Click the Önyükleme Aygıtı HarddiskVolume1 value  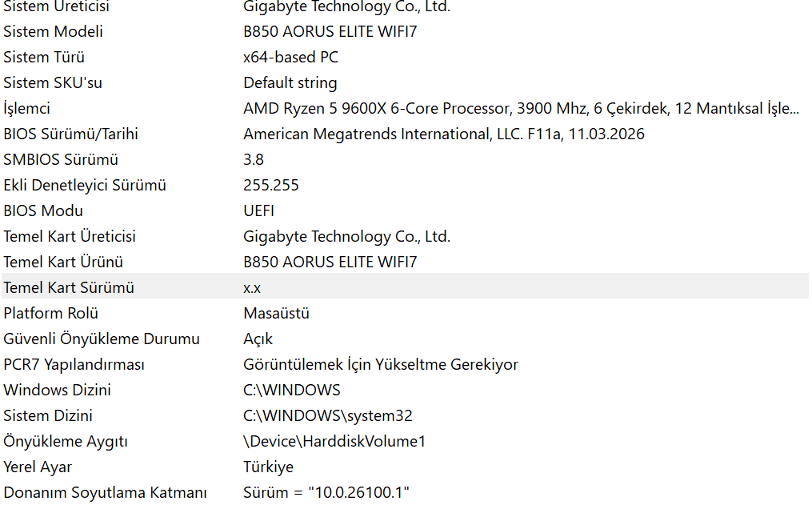(334, 441)
